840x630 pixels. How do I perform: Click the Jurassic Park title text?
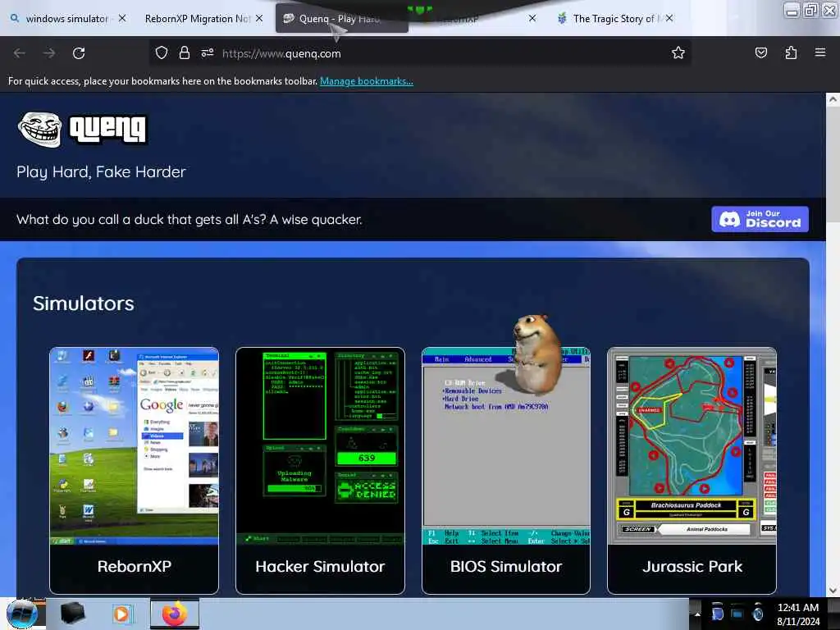692,566
